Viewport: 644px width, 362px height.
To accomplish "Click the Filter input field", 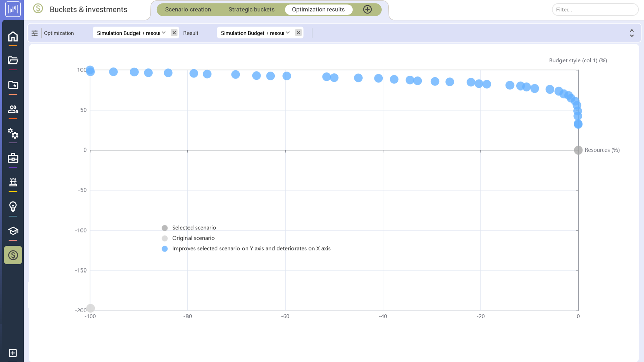I will (595, 9).
